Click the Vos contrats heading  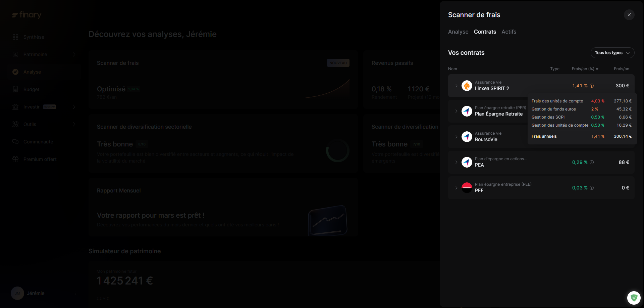[466, 53]
